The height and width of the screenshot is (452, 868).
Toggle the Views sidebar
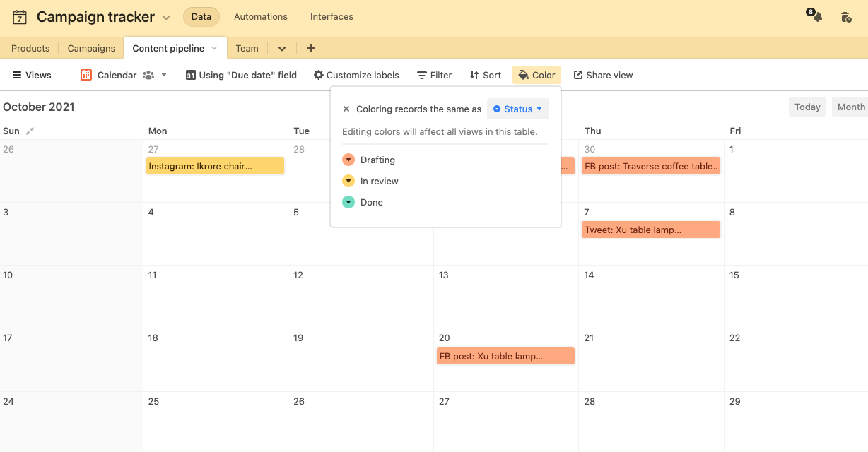(x=32, y=75)
